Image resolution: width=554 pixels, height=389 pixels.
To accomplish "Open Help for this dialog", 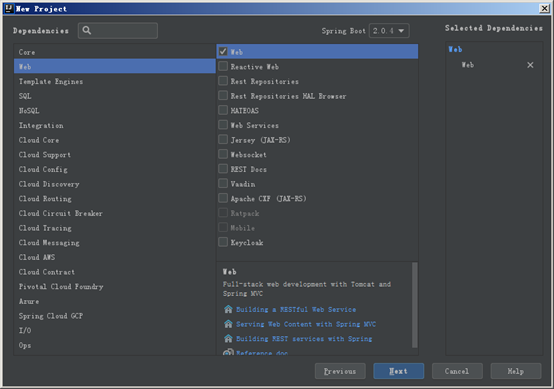I will coord(516,371).
